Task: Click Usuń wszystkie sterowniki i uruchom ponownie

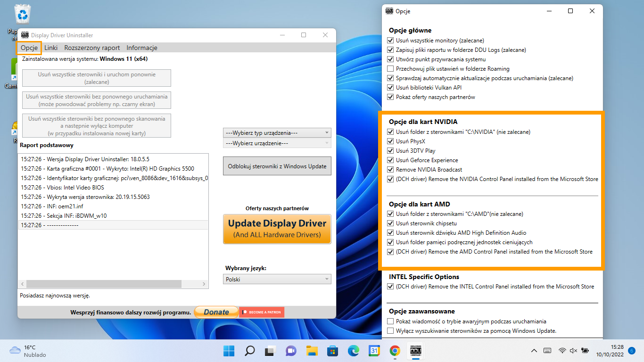Action: click(x=97, y=78)
